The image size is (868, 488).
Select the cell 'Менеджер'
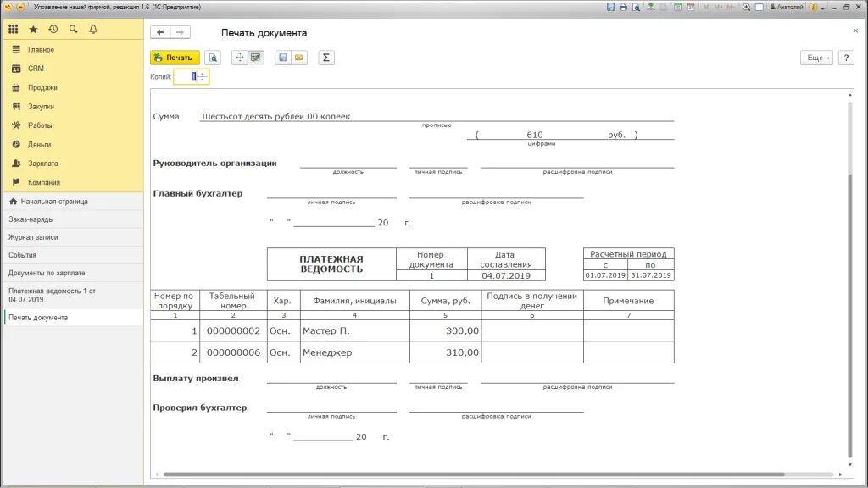pos(355,352)
